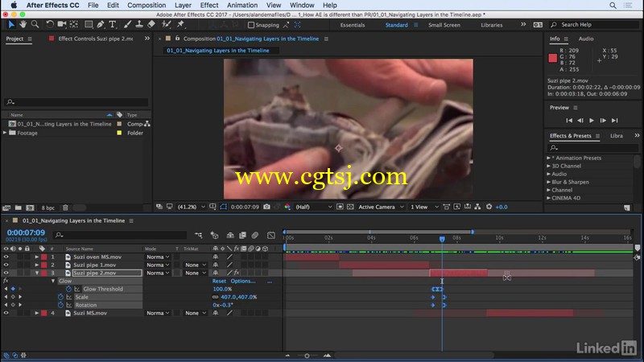The image size is (644, 362).
Task: Expand the Blur & Sharpen effects category
Action: [549, 182]
